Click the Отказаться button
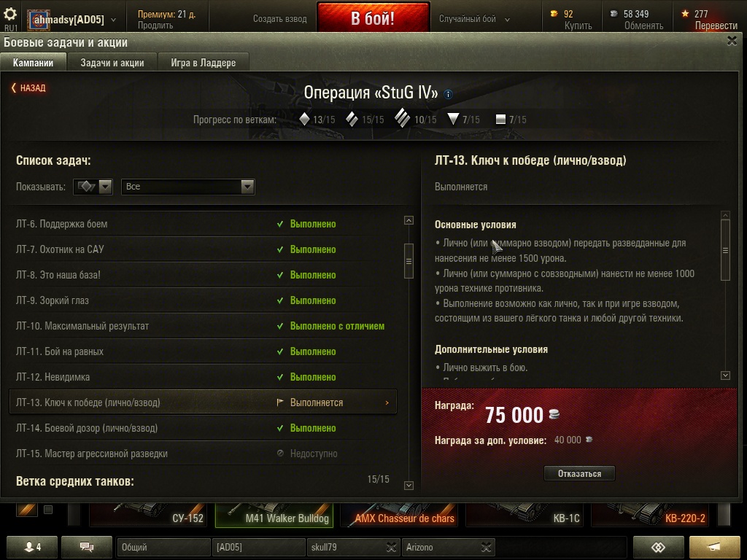747x560 pixels. click(x=579, y=473)
